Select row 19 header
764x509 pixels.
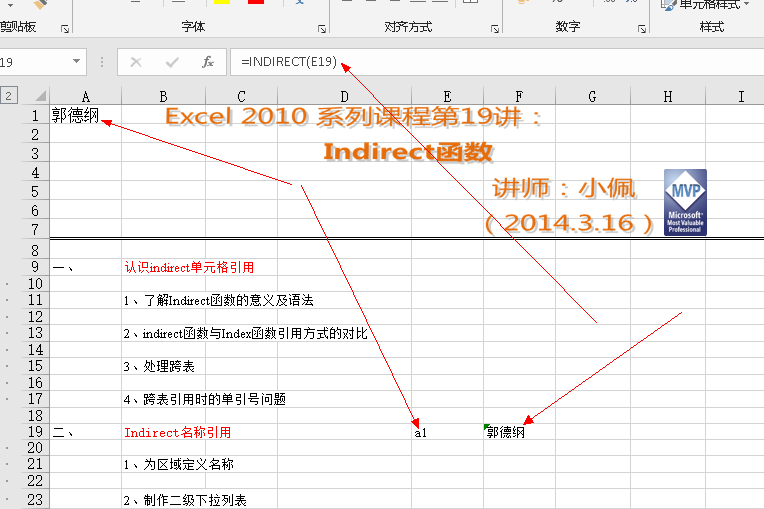[x=35, y=432]
